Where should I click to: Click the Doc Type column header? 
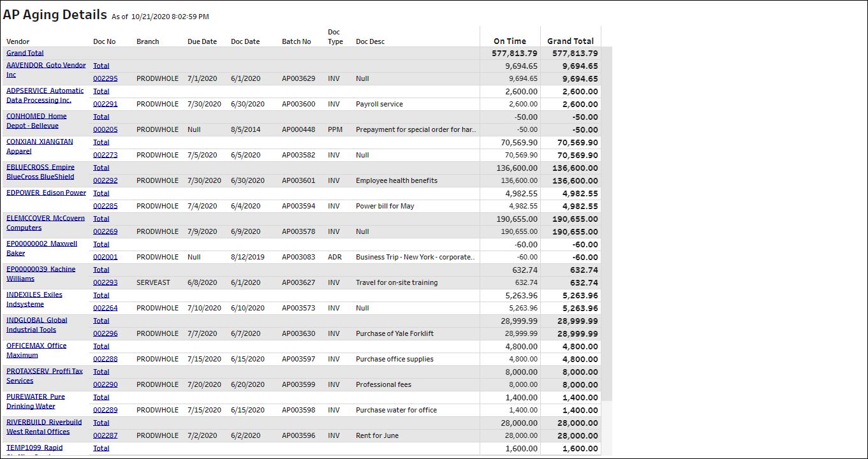pyautogui.click(x=335, y=36)
